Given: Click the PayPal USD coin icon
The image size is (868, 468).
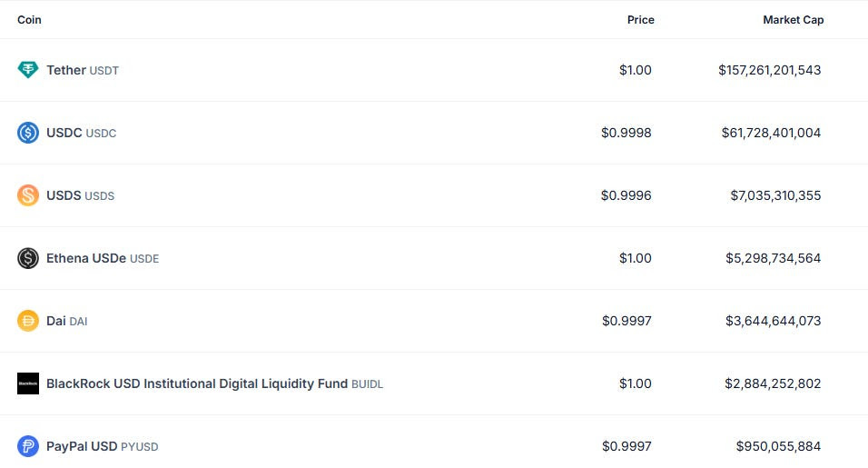Looking at the screenshot, I should (x=27, y=446).
